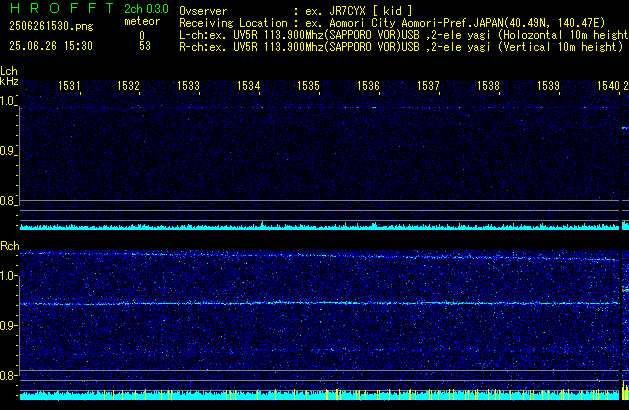Click the Receiving Location line

pos(392,23)
